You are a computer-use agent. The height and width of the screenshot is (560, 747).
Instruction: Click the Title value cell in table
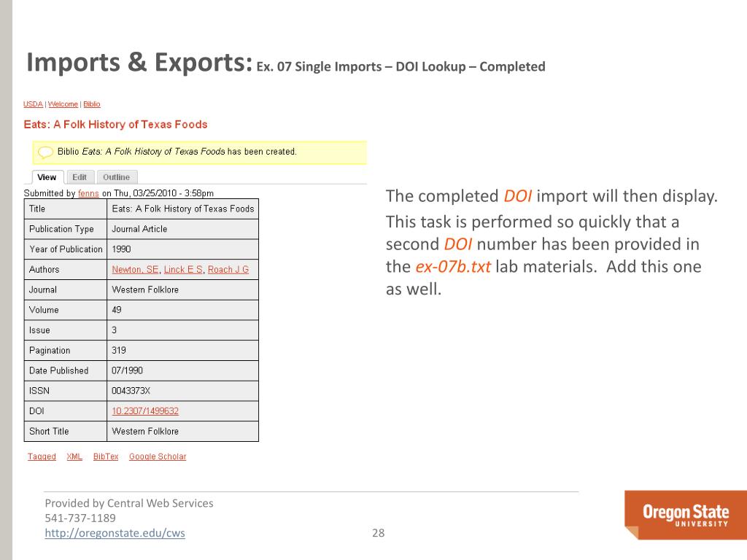(183, 209)
